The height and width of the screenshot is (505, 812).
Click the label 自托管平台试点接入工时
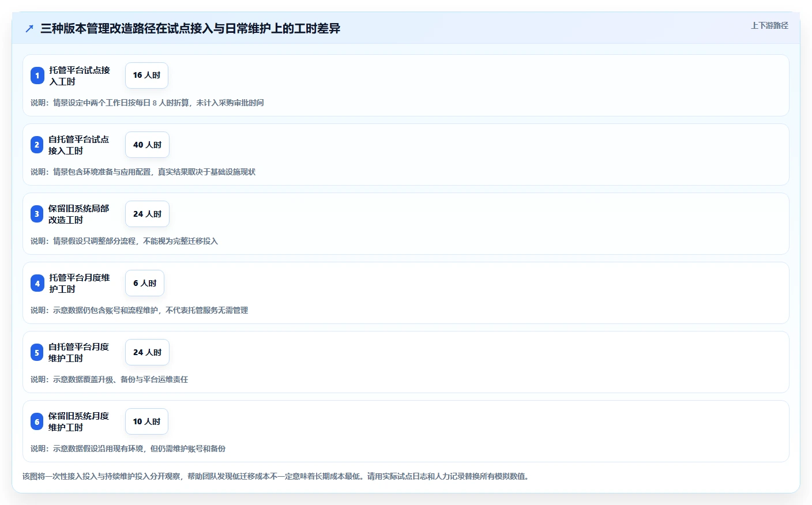point(79,145)
